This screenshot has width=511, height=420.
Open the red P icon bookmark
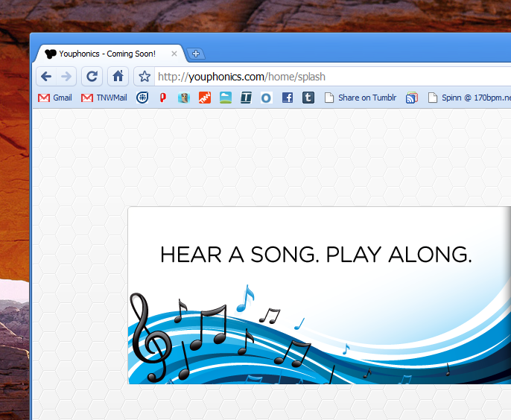[163, 98]
